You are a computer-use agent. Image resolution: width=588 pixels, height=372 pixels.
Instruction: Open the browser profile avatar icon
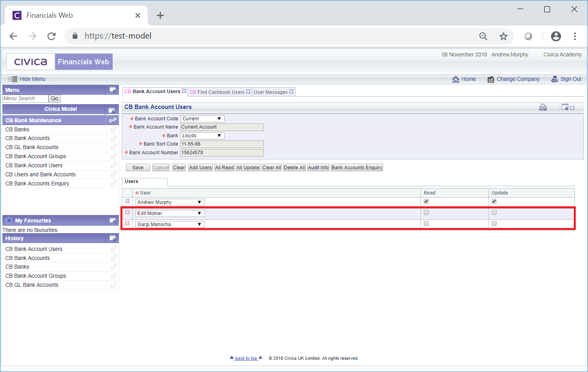(x=556, y=36)
